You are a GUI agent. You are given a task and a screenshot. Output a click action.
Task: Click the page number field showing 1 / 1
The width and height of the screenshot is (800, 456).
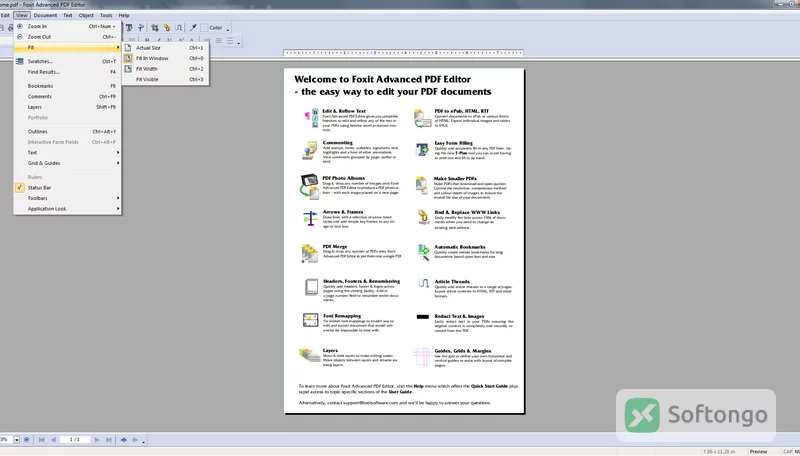[x=74, y=440]
